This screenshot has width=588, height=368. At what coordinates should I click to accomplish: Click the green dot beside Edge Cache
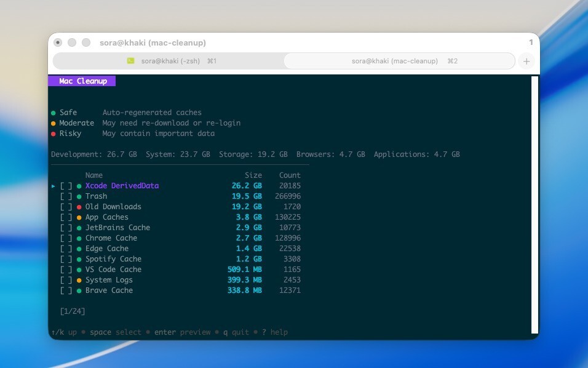click(79, 249)
